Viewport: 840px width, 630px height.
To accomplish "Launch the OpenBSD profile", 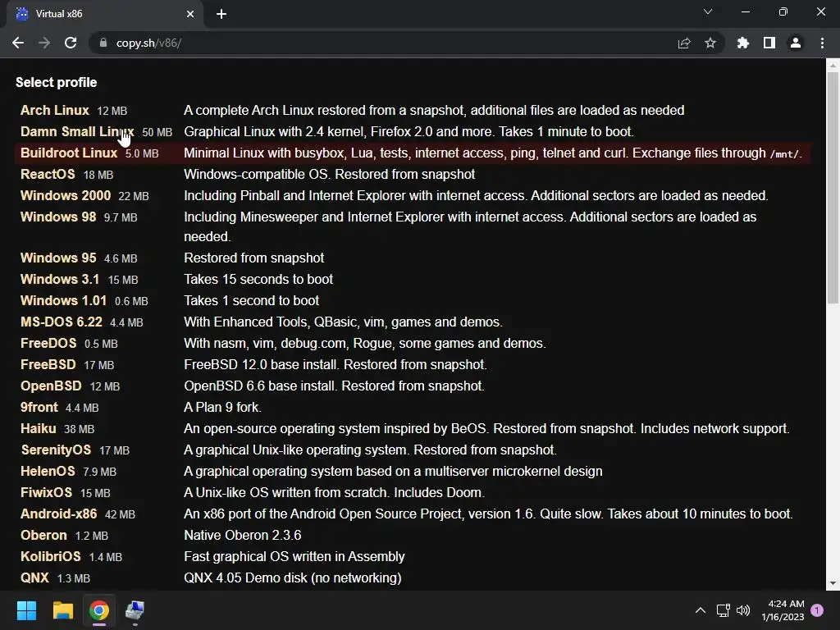I will point(51,386).
